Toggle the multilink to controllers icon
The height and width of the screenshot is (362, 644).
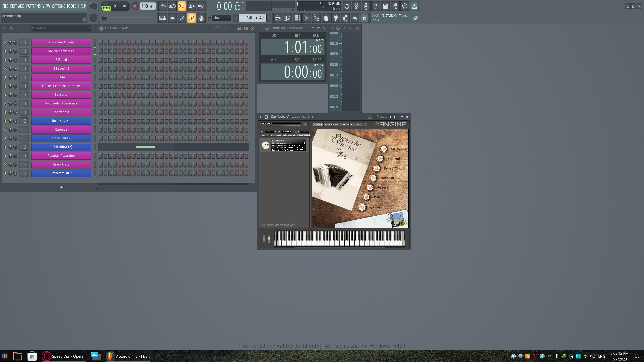(x=192, y=18)
